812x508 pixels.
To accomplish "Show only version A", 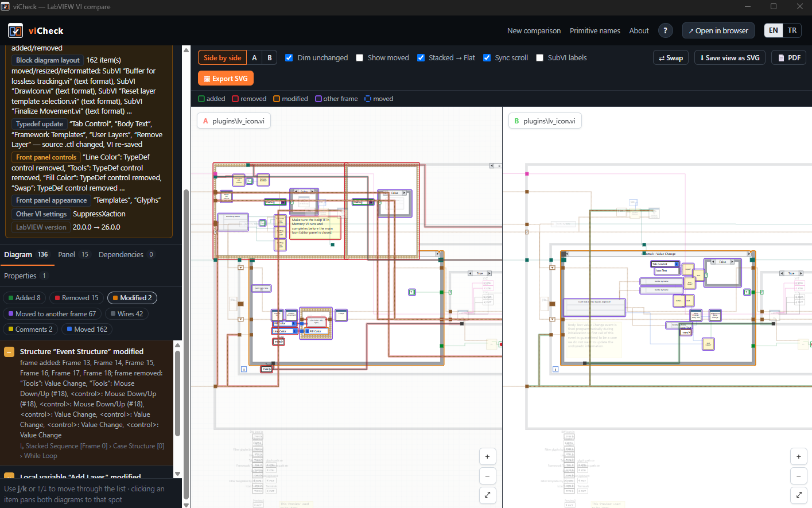I will [254, 57].
